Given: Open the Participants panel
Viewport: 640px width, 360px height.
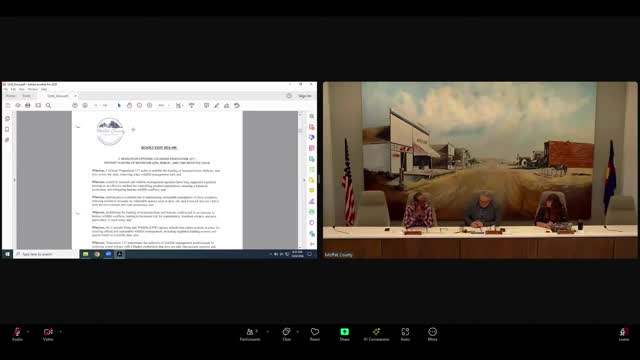Looking at the screenshot, I should tap(250, 334).
